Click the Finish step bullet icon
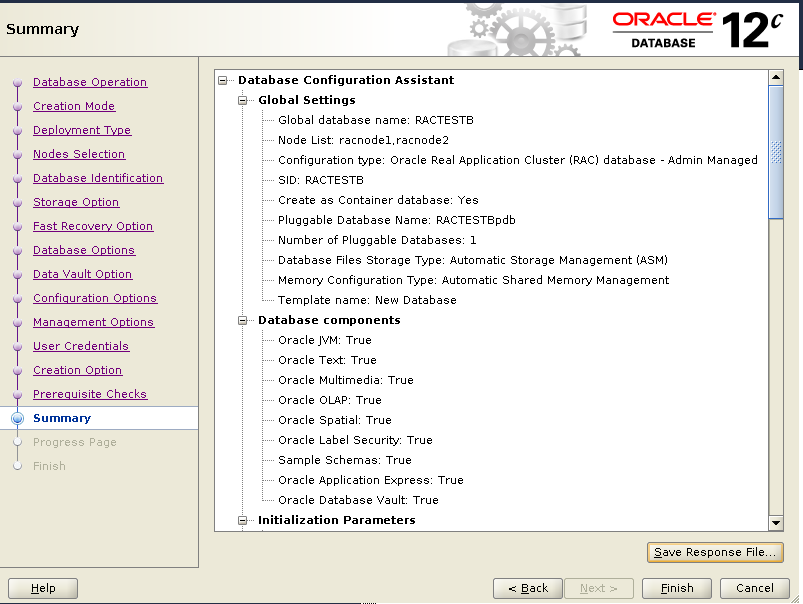This screenshot has height=604, width=803. pyautogui.click(x=17, y=466)
